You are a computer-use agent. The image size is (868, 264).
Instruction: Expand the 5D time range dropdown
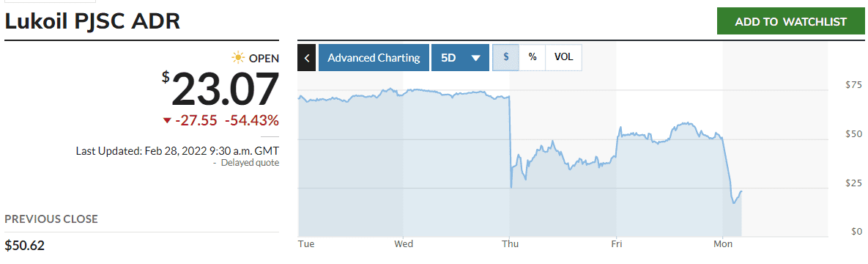(x=460, y=58)
